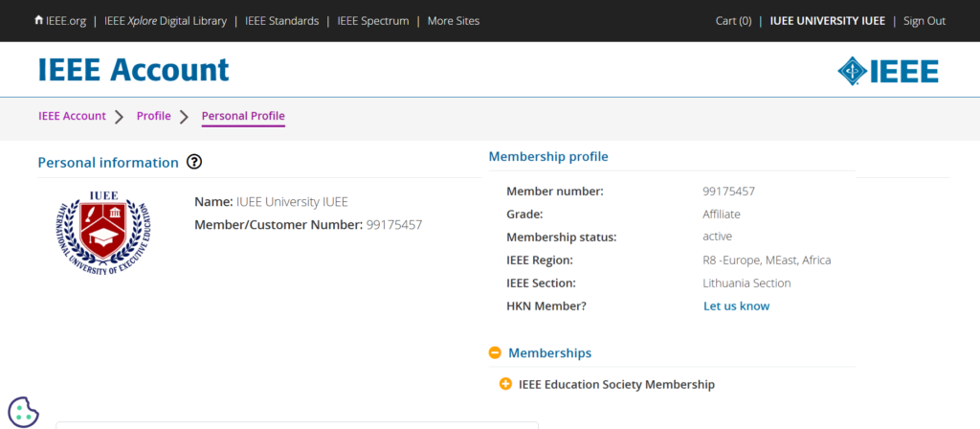Expand IEEE Education Society Membership details
This screenshot has height=429, width=980.
click(615, 384)
